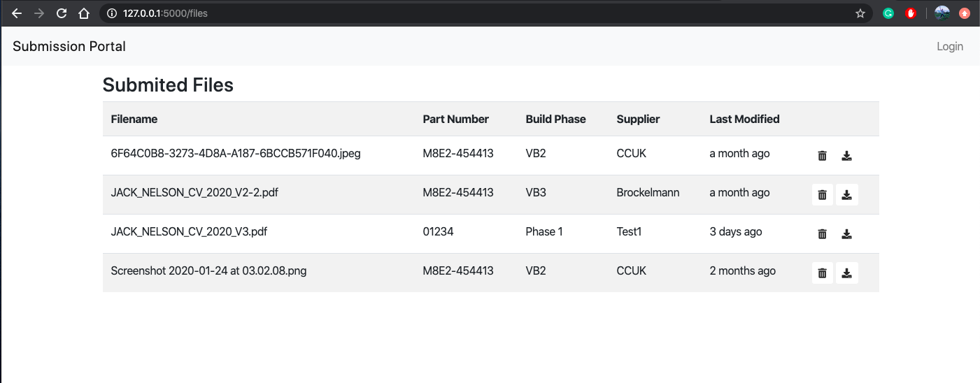Click the Filename column header

point(134,120)
